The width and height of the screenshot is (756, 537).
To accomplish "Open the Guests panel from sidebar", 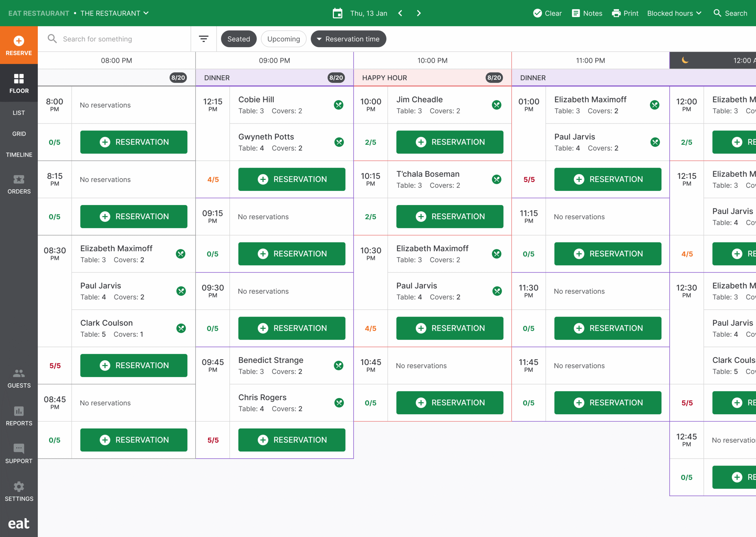I will [x=19, y=379].
